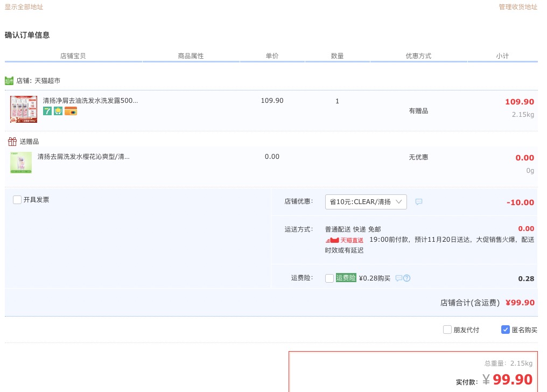Uncheck the 匿名购买 checkbox
This screenshot has height=392, width=547.
coord(505,330)
